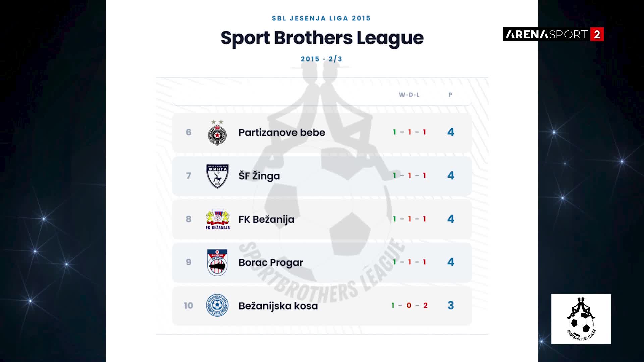Select the Bežanijska kosa team name
Viewport: 644px width, 362px height.
(278, 306)
